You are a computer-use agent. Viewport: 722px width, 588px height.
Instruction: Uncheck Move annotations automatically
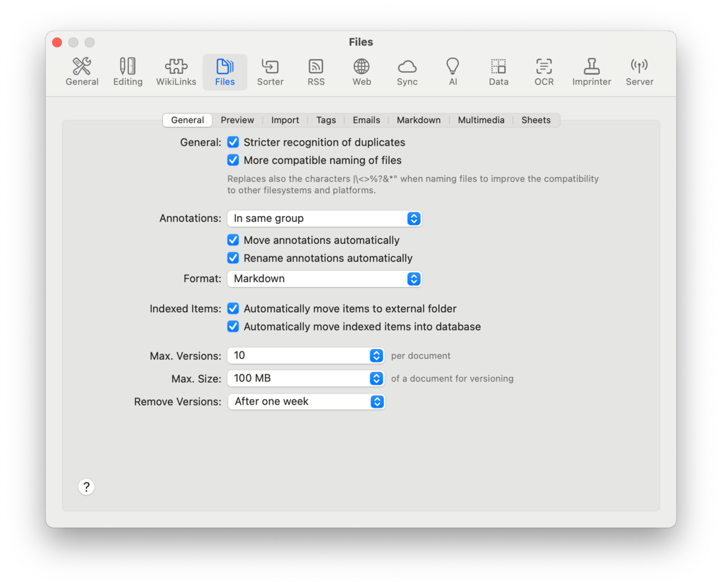pos(233,240)
